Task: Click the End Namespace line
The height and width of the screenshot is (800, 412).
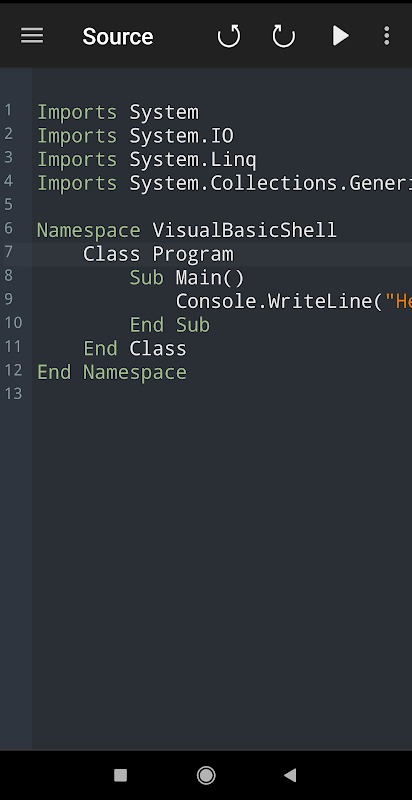Action: 112,372
